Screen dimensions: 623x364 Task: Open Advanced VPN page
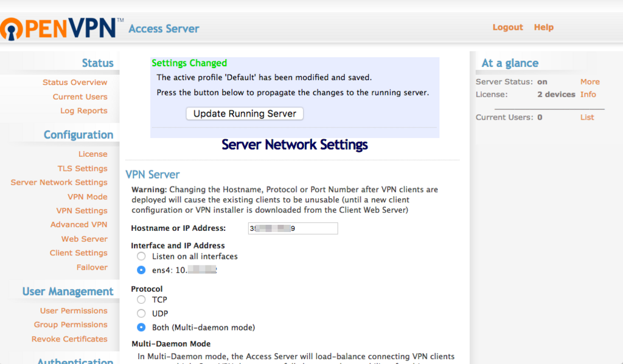[78, 225]
